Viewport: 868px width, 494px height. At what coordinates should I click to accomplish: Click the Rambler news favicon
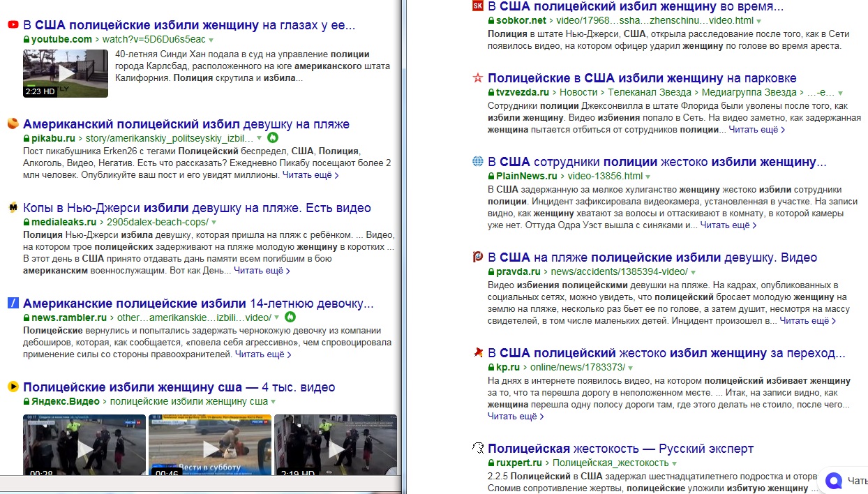(x=13, y=303)
